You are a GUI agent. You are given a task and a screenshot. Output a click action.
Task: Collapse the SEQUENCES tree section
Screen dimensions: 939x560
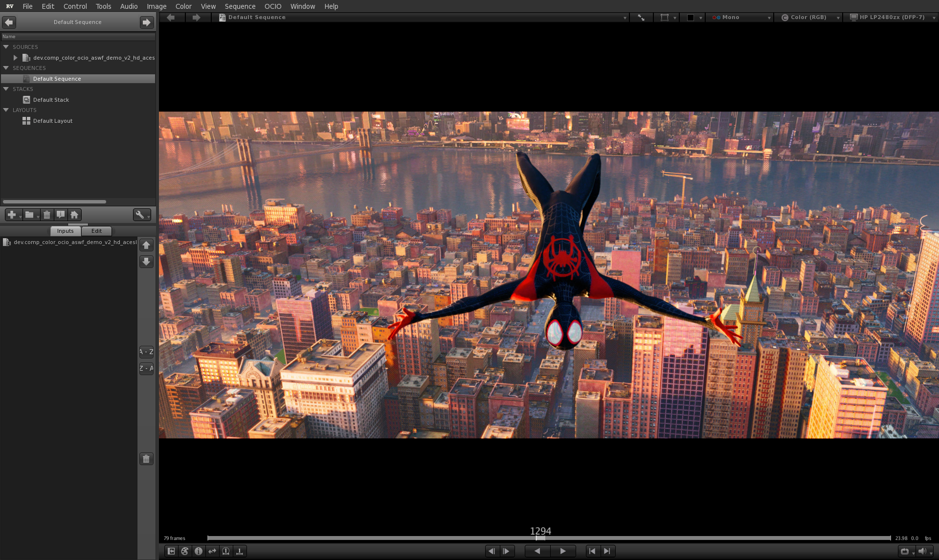point(6,68)
